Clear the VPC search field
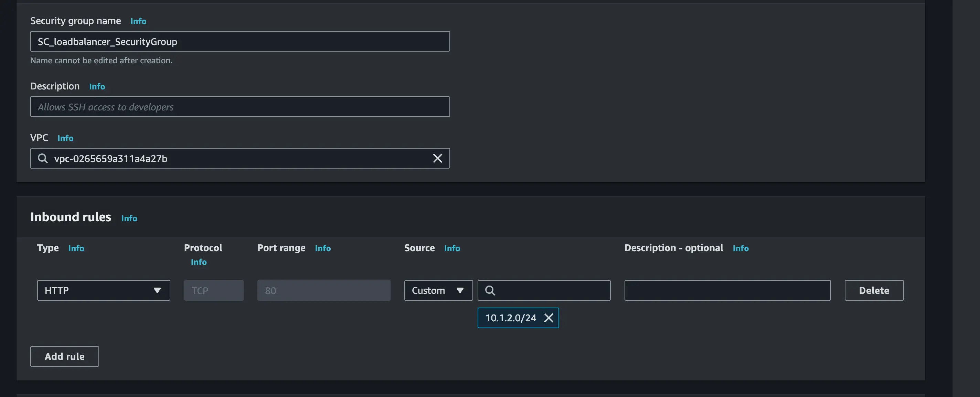Screen dimensions: 980x397 tap(438, 158)
